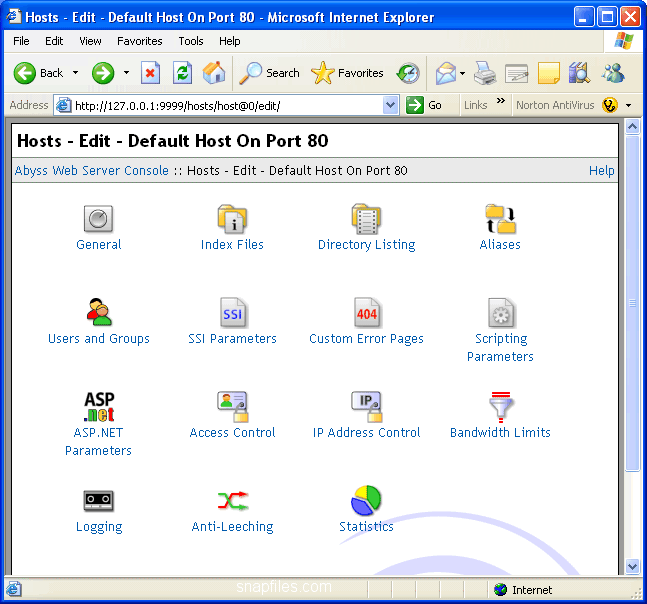Stop page loading with the red X

tap(150, 73)
